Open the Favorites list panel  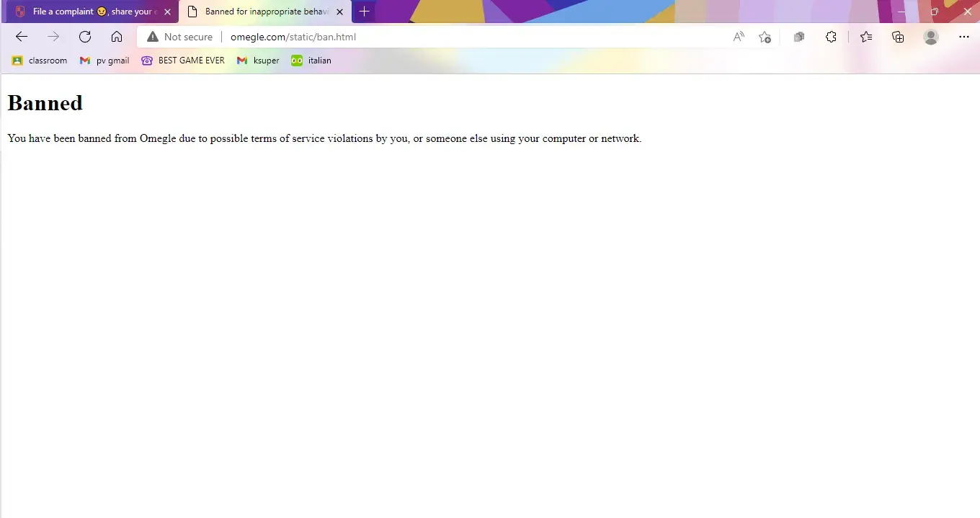click(866, 37)
